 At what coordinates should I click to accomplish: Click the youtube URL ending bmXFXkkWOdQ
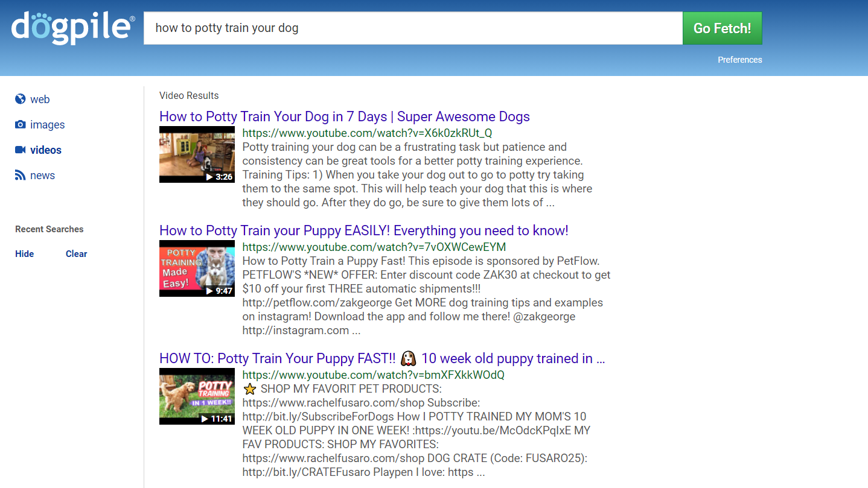374,375
